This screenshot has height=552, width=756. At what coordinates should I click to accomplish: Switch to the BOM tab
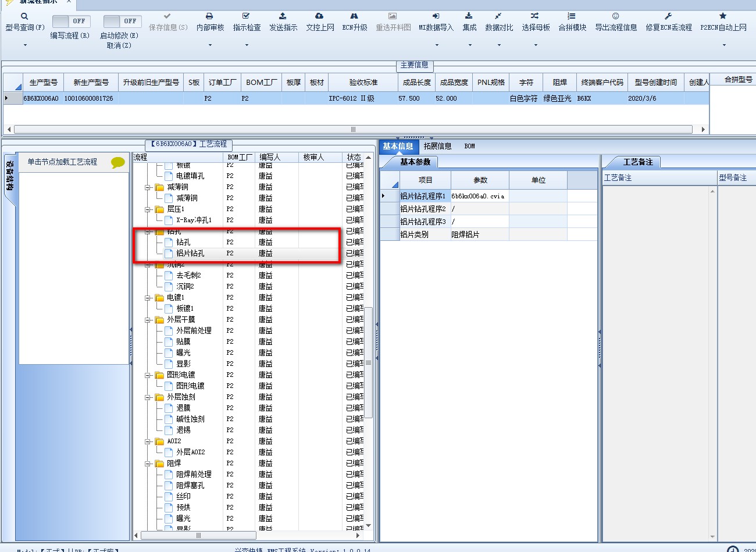tap(469, 146)
